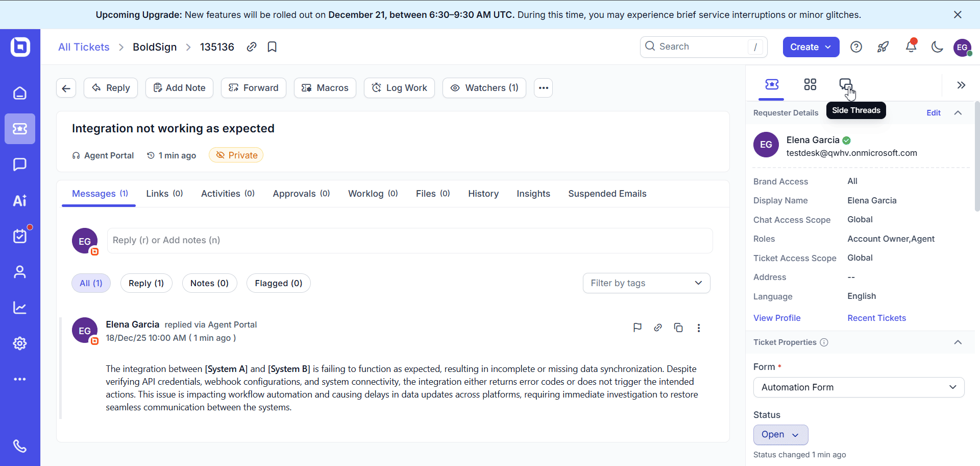
Task: Select the contacts icon in sidebar
Action: pos(20,271)
